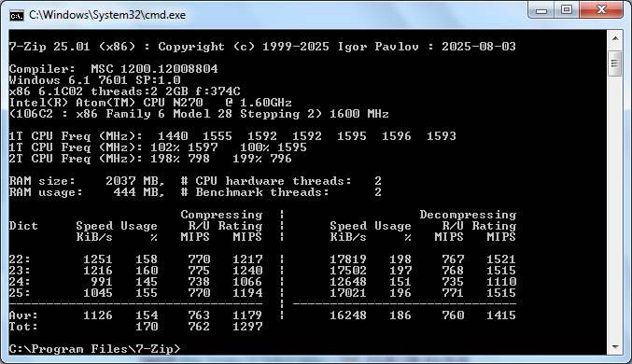This screenshot has width=632, height=364.
Task: Click the C:\Windows\System32\cmd.exe title text
Action: click(107, 15)
